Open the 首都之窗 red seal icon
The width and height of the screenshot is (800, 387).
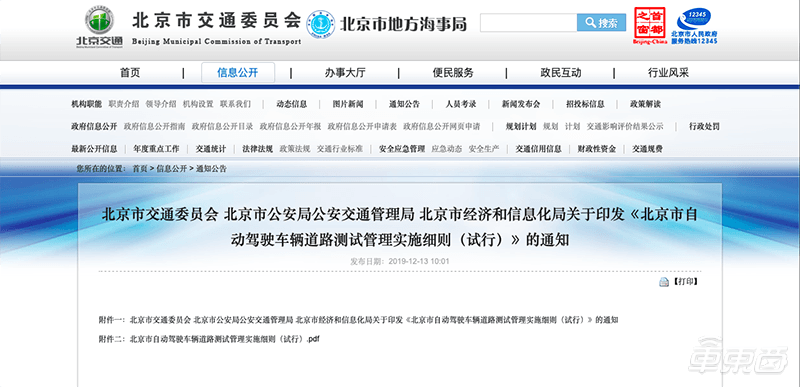[x=649, y=25]
